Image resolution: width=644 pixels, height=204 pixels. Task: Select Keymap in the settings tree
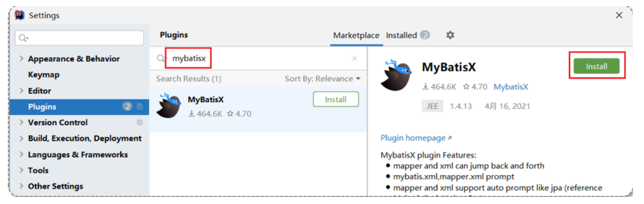(x=43, y=74)
